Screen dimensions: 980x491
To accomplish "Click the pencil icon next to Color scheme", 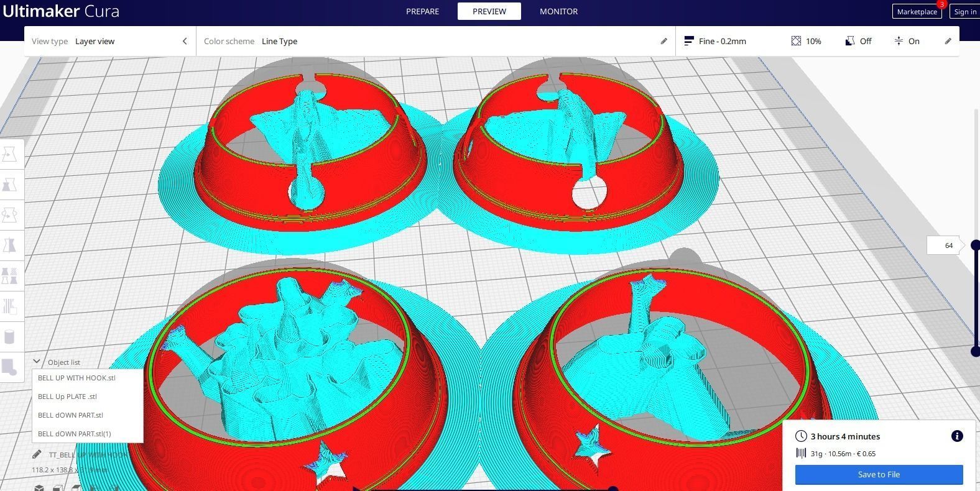I will (663, 41).
